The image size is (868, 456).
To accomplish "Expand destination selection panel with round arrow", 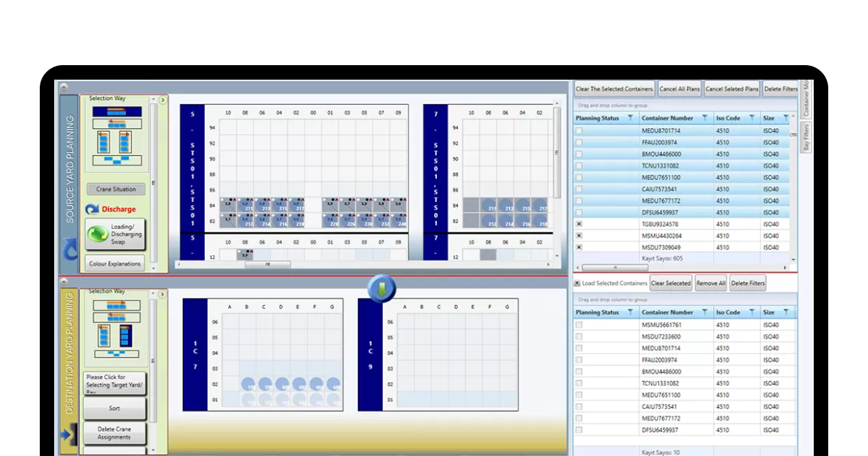I will (163, 295).
